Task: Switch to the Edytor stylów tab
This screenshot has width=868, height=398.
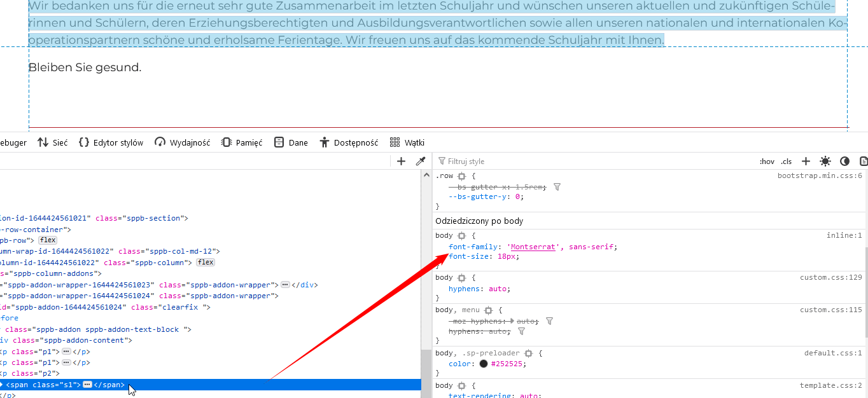Action: tap(111, 142)
